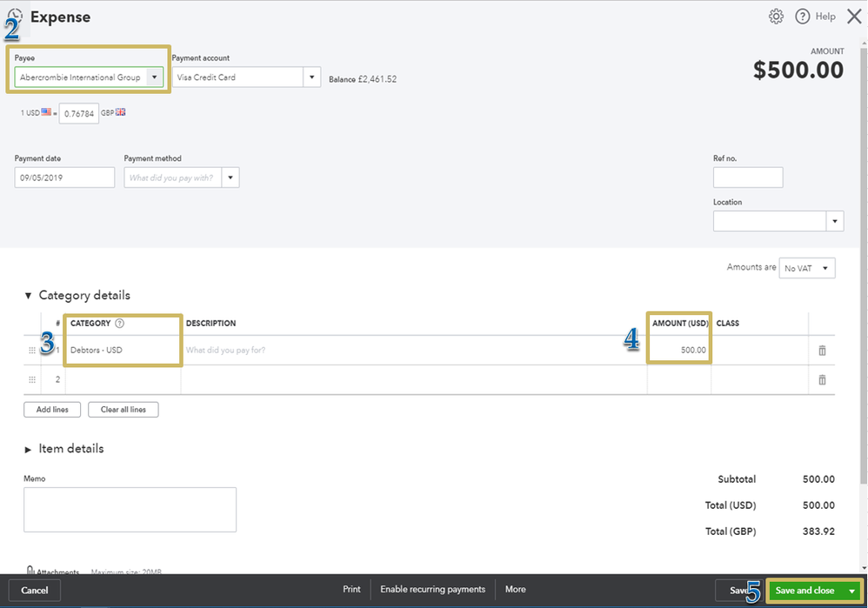Screen dimensions: 868x608
Task: Click the Visa Credit Card account field
Action: point(237,77)
